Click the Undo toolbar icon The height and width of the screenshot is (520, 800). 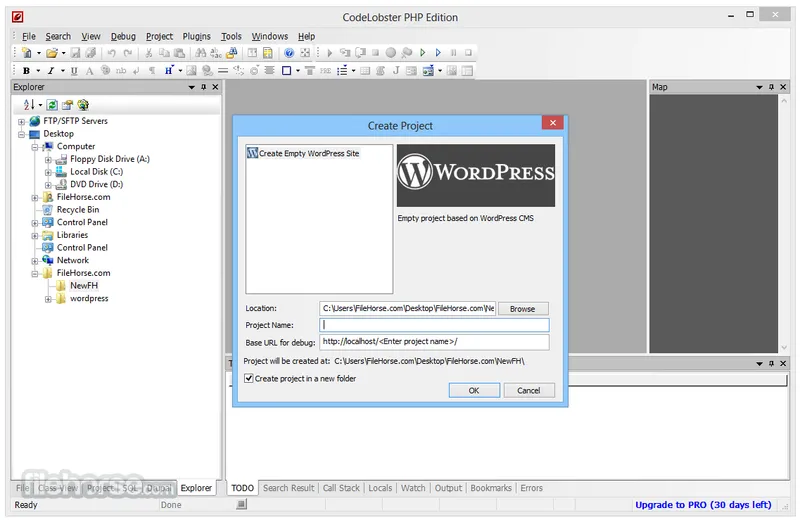[111, 53]
